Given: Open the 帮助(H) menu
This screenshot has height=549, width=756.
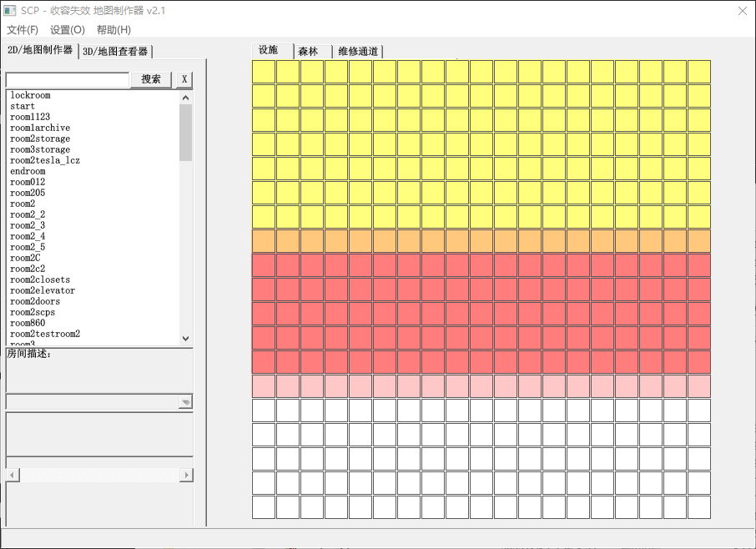Looking at the screenshot, I should [113, 30].
